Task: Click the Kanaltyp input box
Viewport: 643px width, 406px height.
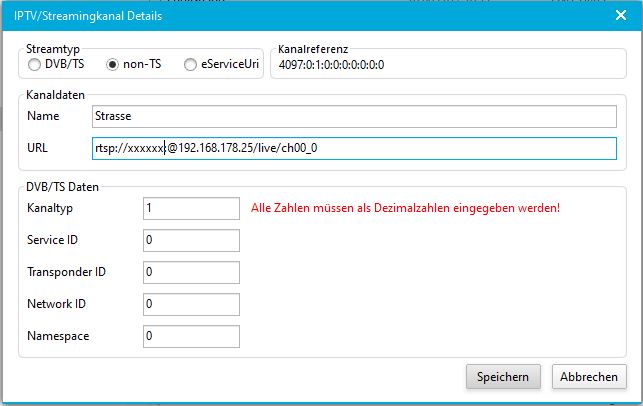Action: (x=192, y=208)
